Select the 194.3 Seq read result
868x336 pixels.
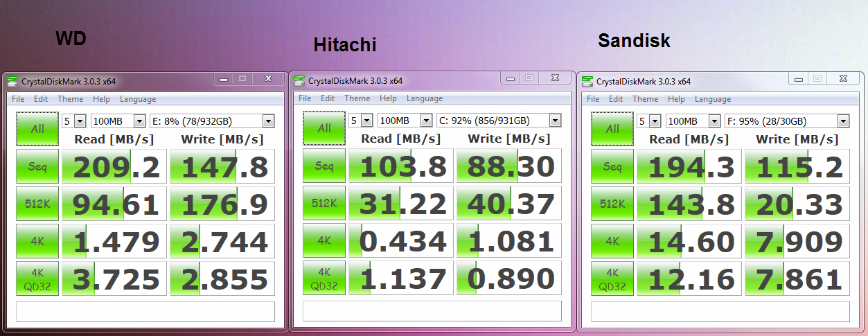coord(689,166)
